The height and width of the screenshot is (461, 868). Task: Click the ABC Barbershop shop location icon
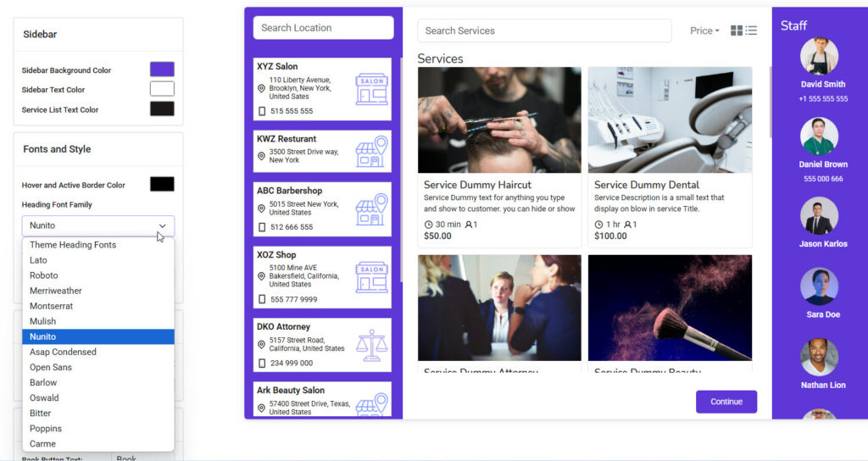point(372,209)
